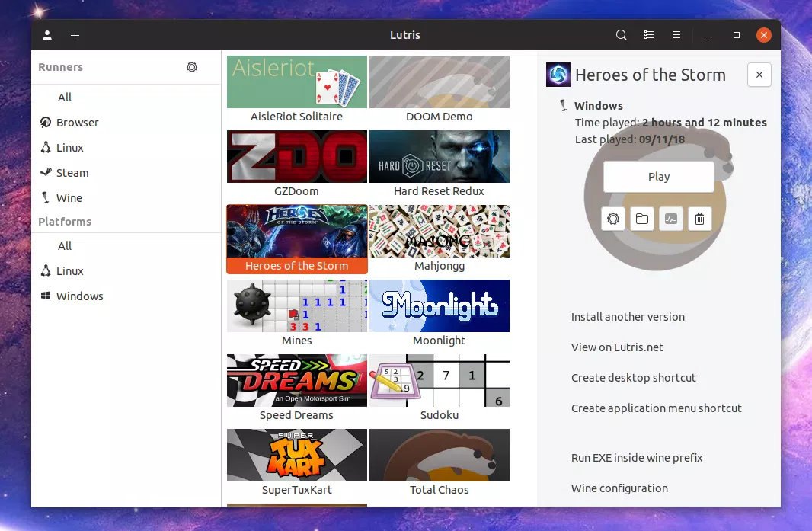
Task: Click the Heroes of the Storm panel icon
Action: click(x=558, y=75)
